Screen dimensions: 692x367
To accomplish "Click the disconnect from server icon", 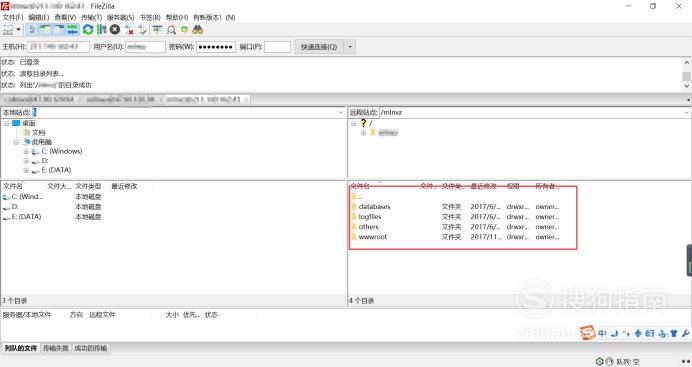I will 129,30.
